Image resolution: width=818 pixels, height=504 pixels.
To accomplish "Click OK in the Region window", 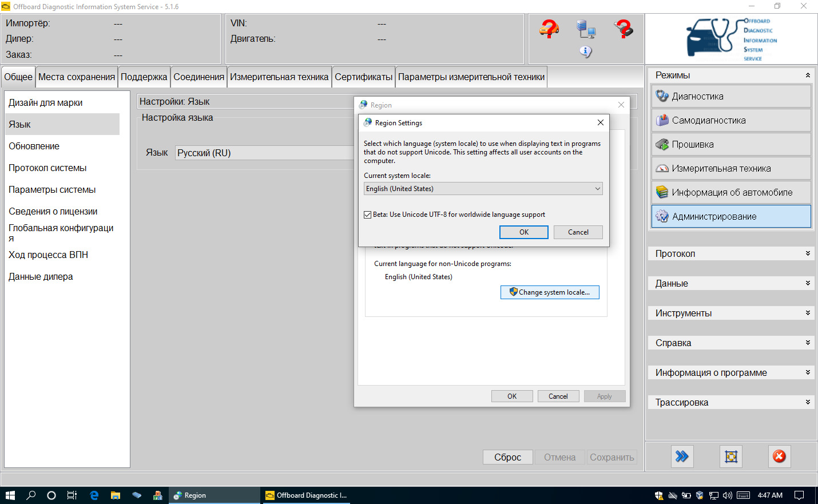I will pyautogui.click(x=512, y=396).
